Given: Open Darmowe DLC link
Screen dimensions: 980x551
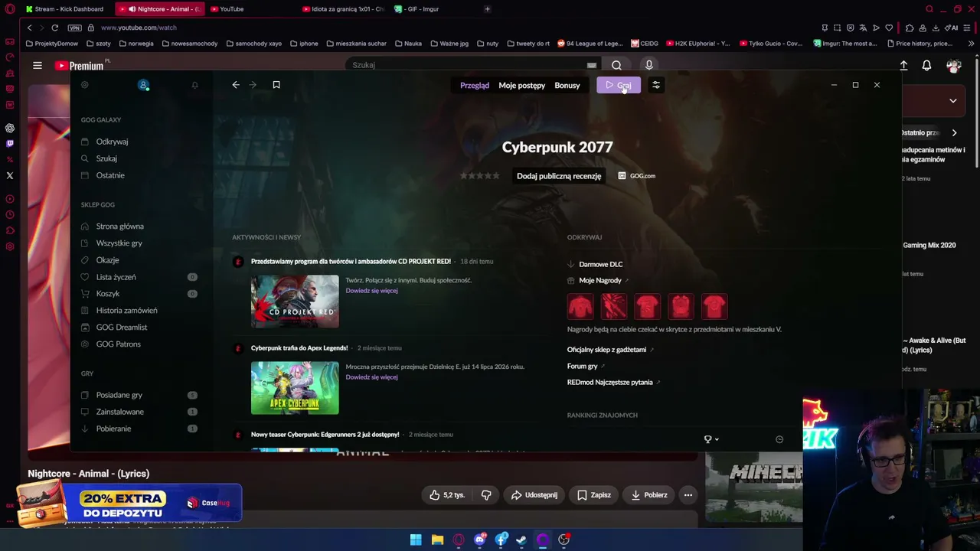Looking at the screenshot, I should pos(600,264).
